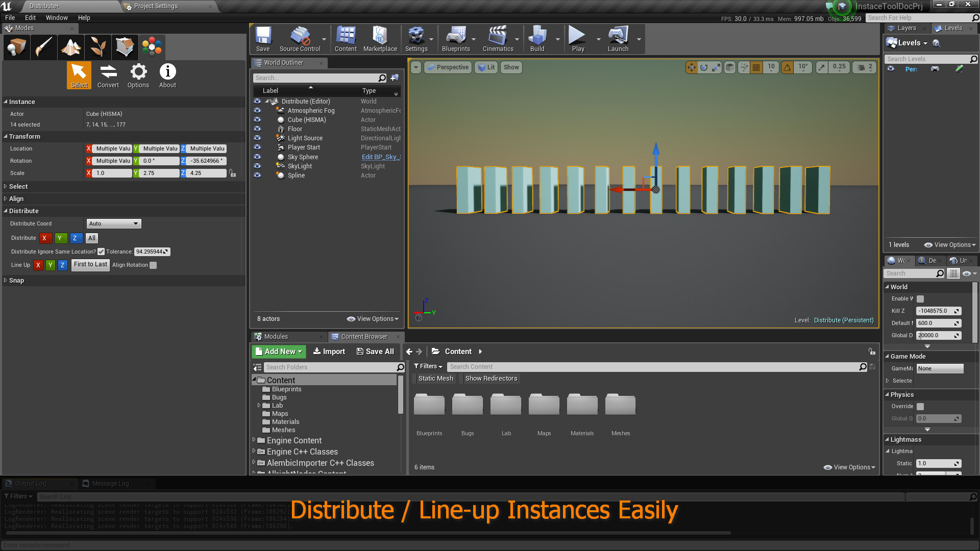Select the Convert tool in the Distribute panel
Viewport: 980px width, 551px height.
(108, 75)
